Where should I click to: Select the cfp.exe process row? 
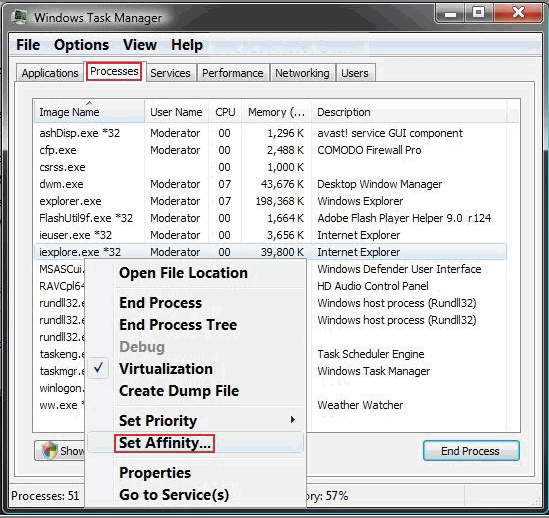(x=270, y=150)
